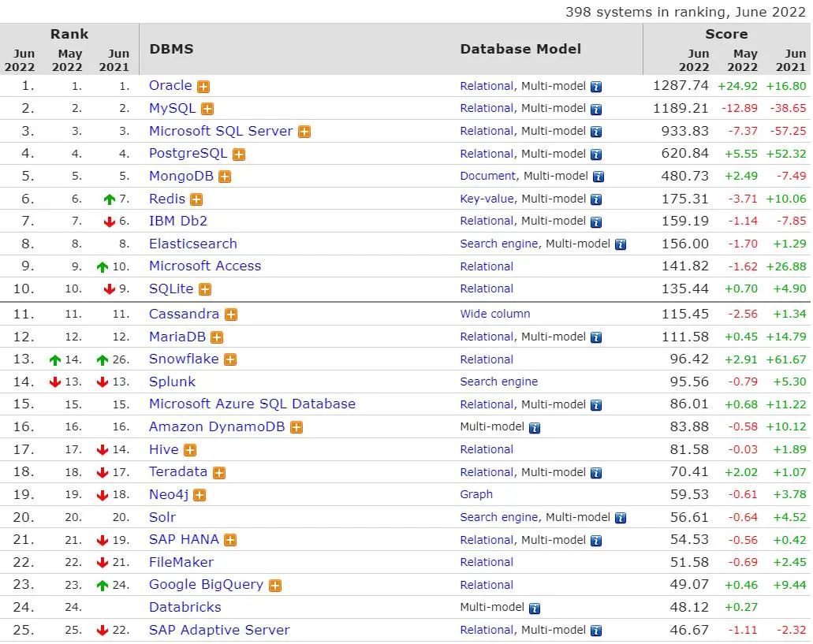Click the plus icon beside MySQL
The width and height of the screenshot is (813, 644).
pyautogui.click(x=207, y=109)
